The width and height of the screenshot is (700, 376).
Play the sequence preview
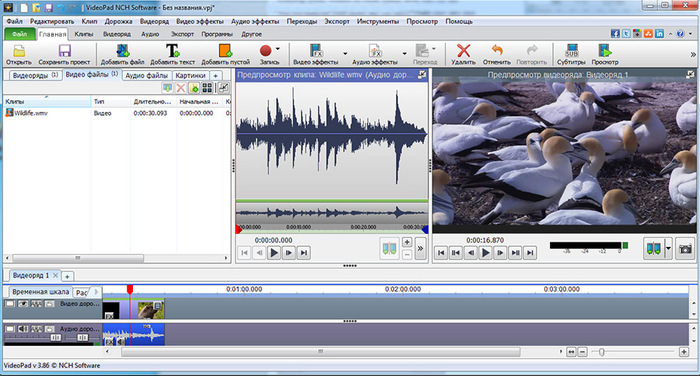[x=485, y=253]
